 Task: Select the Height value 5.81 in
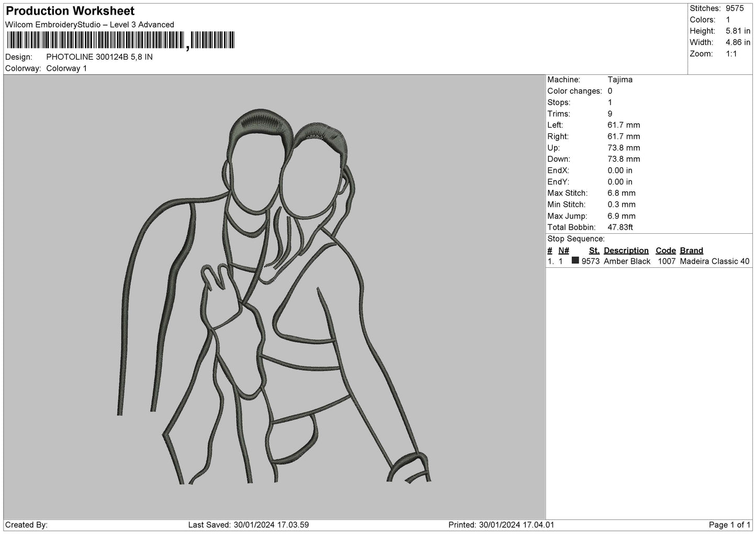point(738,31)
